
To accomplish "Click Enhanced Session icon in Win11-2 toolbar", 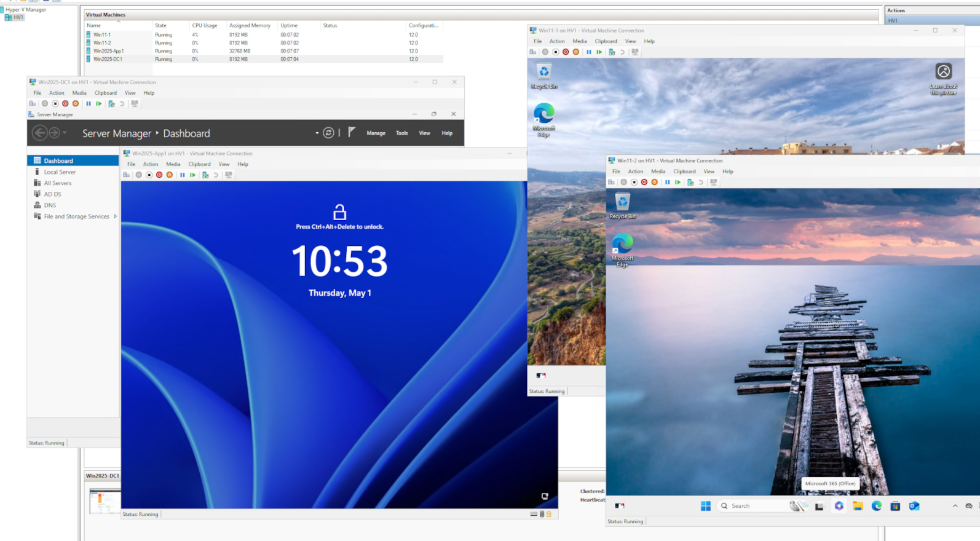I will 713,183.
